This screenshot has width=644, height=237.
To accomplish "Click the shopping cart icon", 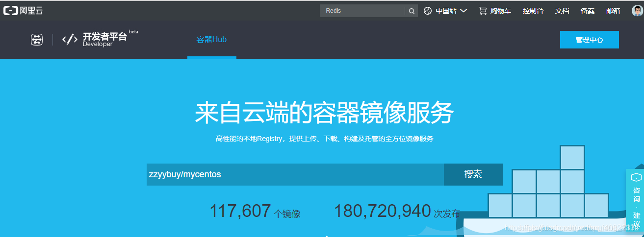I will [x=483, y=11].
